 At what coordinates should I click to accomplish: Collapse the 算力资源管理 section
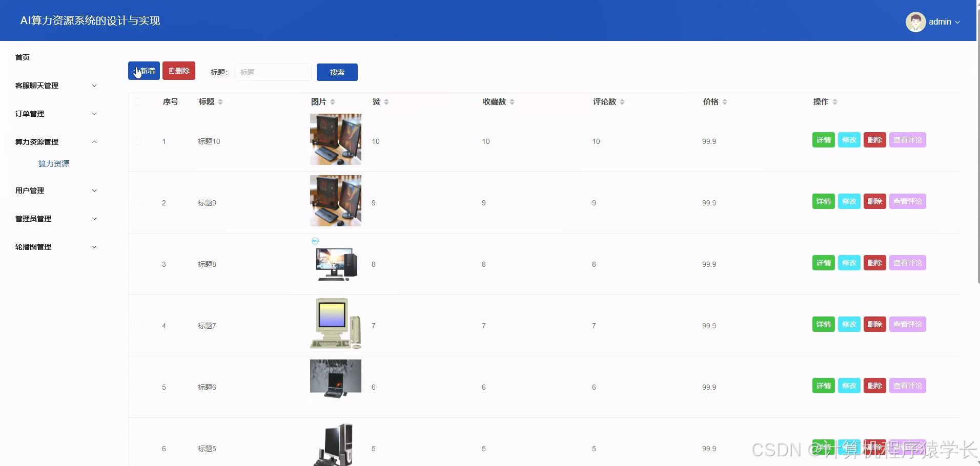[x=55, y=141]
